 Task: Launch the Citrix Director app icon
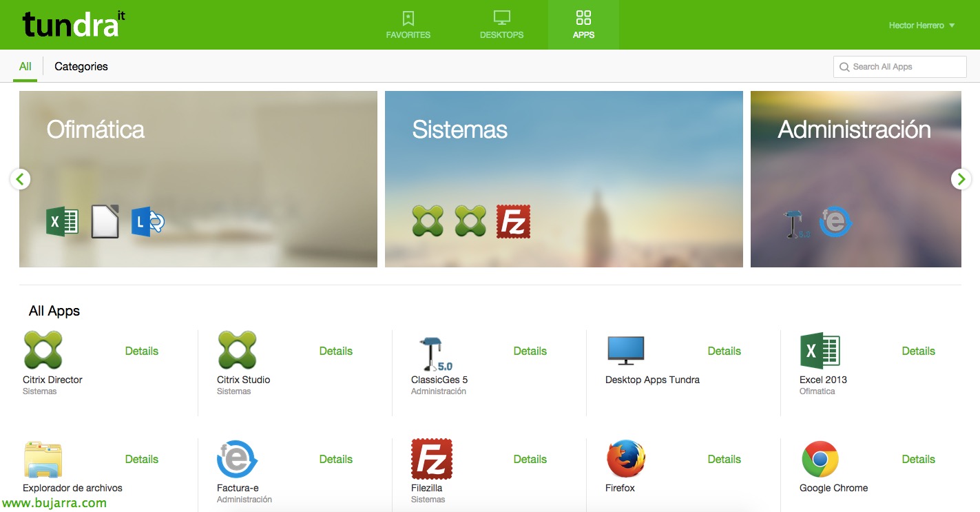43,350
